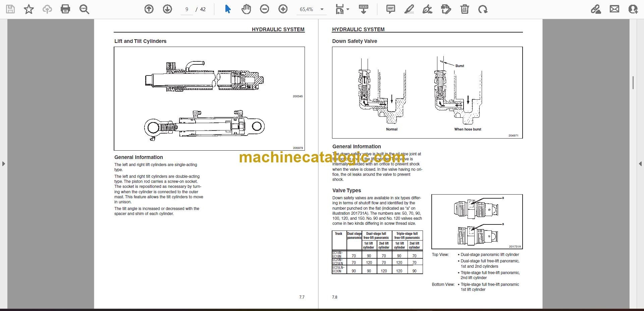Delete with the trash can icon
The image size is (644, 311).
(465, 9)
